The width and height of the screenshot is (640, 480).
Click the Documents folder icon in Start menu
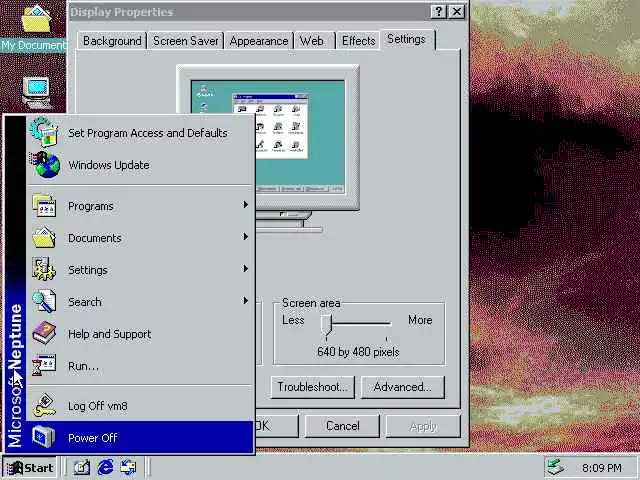pyautogui.click(x=44, y=238)
